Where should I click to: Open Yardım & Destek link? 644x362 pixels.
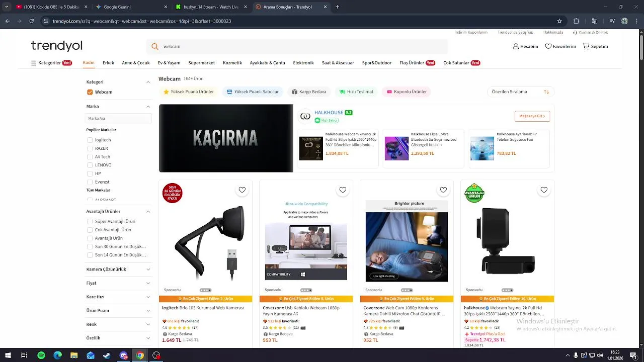pos(590,32)
